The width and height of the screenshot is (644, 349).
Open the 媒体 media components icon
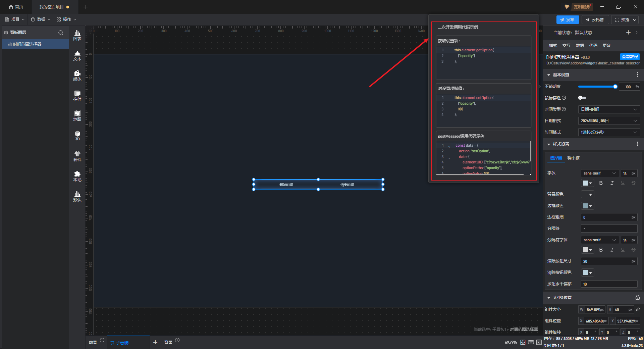coord(77,76)
